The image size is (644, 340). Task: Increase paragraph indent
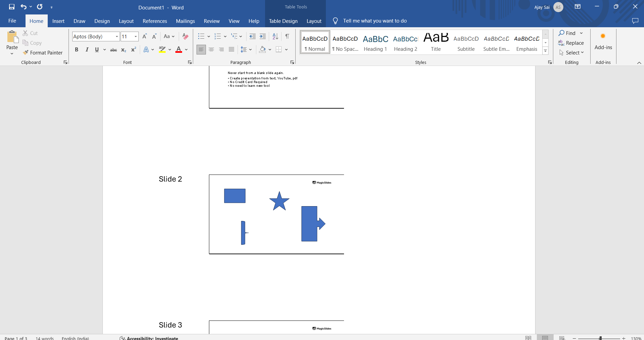point(263,36)
